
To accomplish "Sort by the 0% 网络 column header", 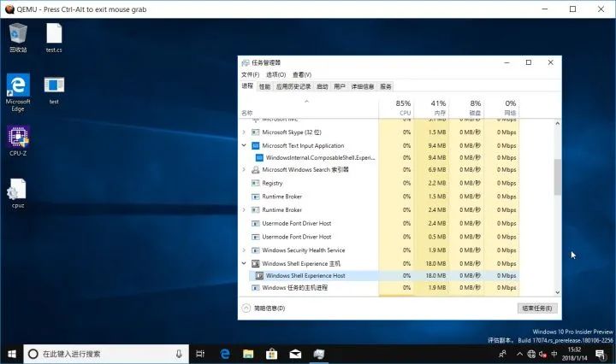I will pyautogui.click(x=501, y=108).
